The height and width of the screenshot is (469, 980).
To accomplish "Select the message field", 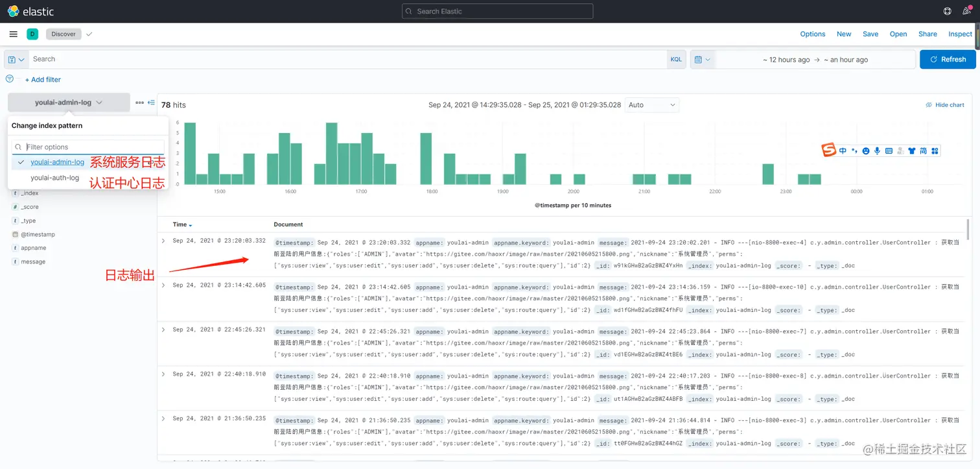I will 33,261.
